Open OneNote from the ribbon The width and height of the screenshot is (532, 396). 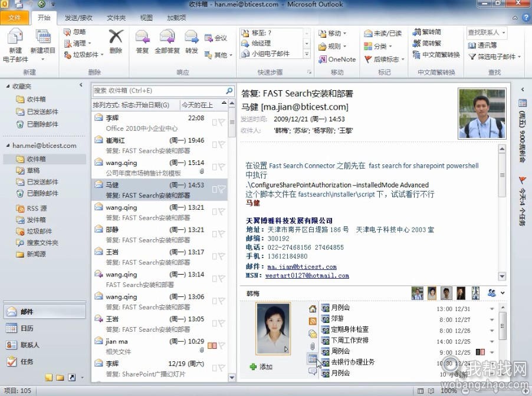(337, 60)
